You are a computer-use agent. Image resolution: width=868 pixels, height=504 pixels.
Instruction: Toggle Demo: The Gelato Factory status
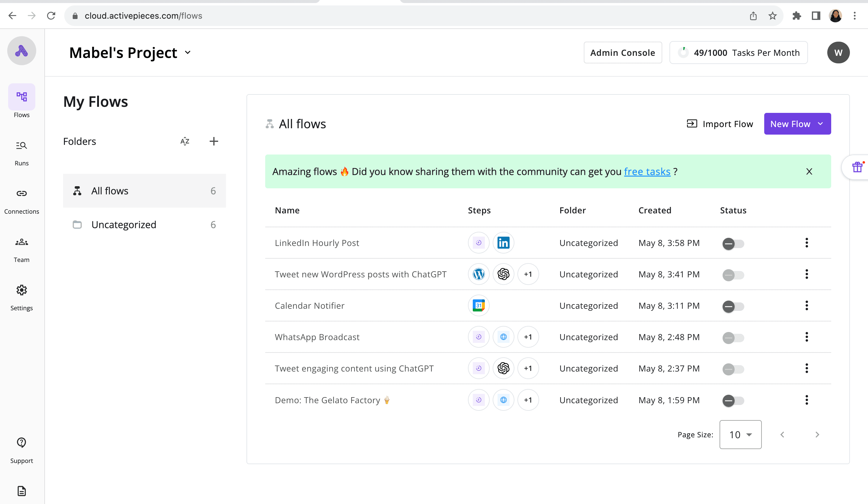click(733, 401)
